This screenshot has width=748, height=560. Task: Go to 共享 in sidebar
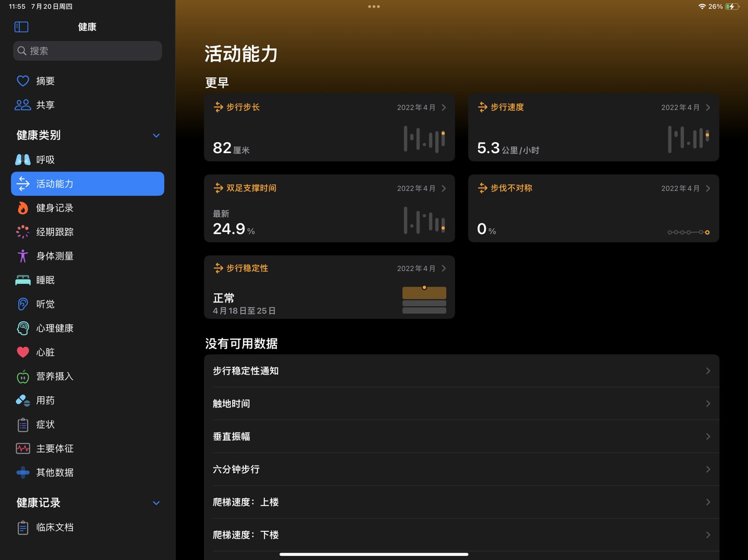pos(87,105)
